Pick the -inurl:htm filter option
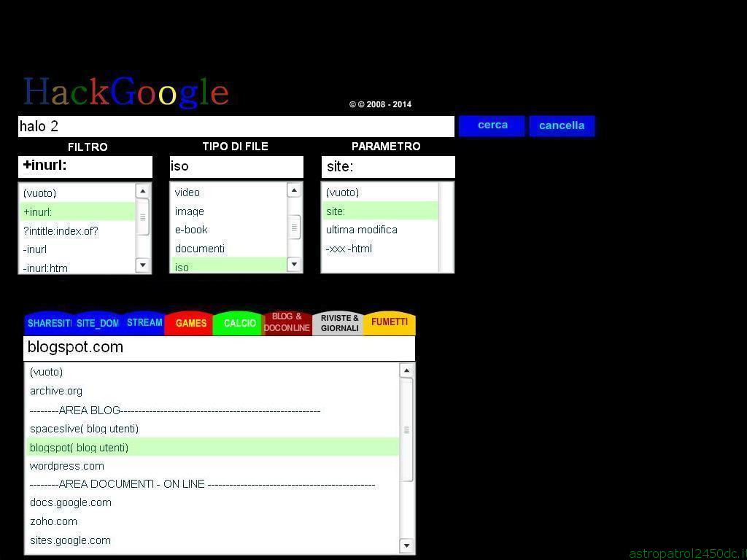Image resolution: width=747 pixels, height=560 pixels. 78,268
